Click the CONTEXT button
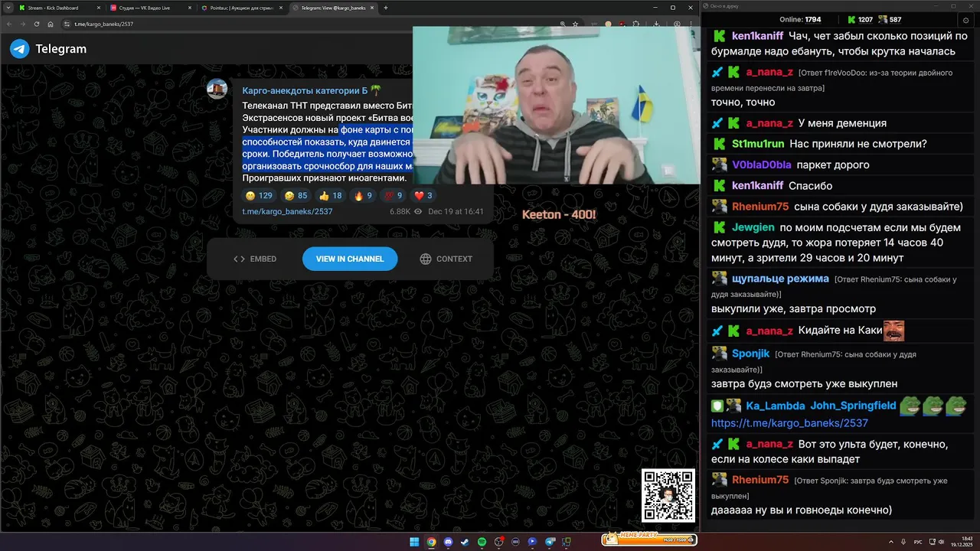Screen dimensions: 980x551 (446, 259)
